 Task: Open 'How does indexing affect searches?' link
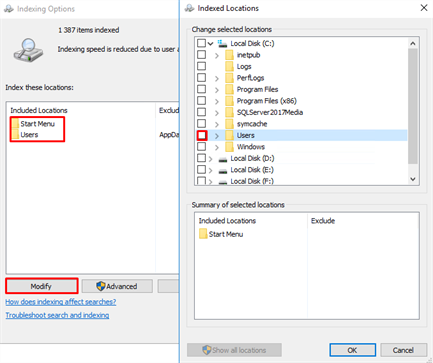click(x=61, y=302)
